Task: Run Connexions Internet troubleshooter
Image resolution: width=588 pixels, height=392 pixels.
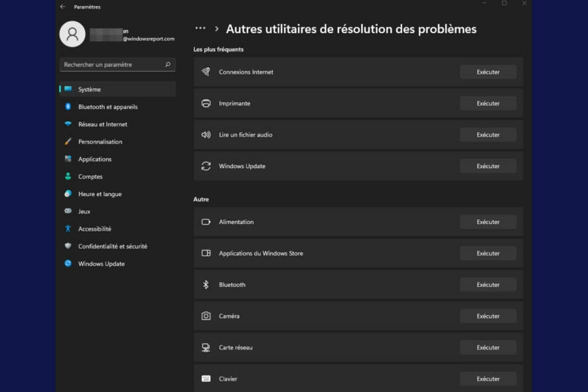Action: click(488, 72)
